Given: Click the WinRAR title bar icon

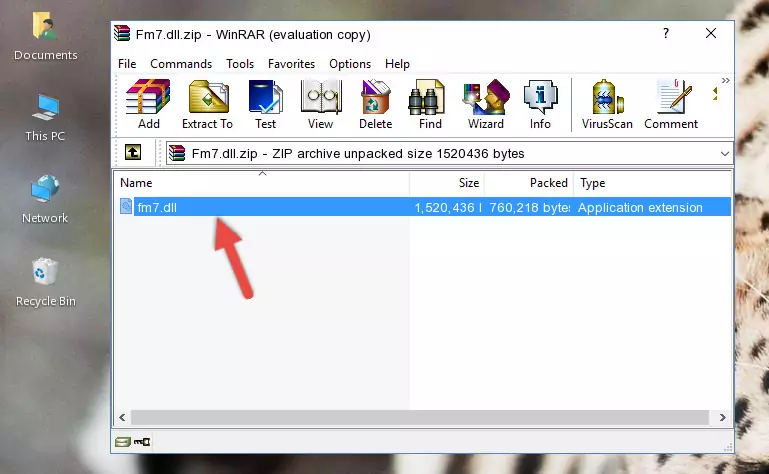Looking at the screenshot, I should click(122, 34).
